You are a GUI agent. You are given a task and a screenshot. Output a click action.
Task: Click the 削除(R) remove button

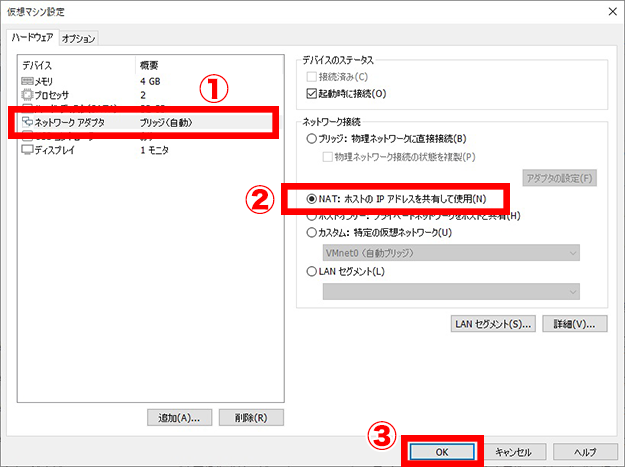[251, 417]
